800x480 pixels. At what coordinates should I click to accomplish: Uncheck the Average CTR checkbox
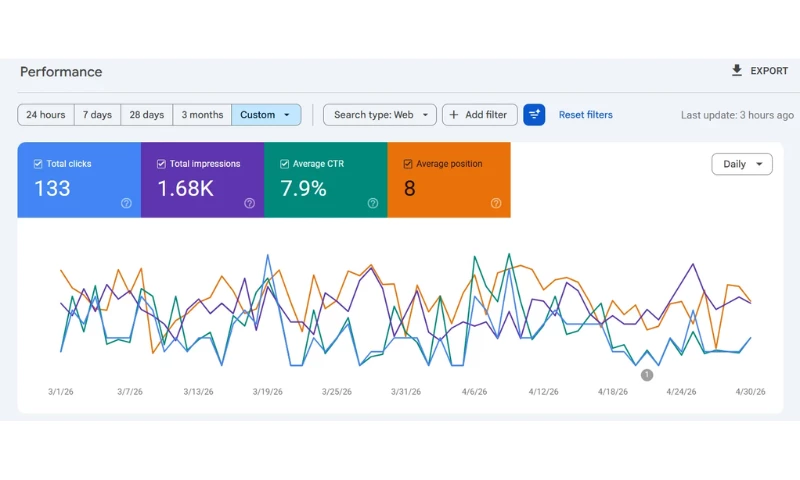tap(285, 164)
